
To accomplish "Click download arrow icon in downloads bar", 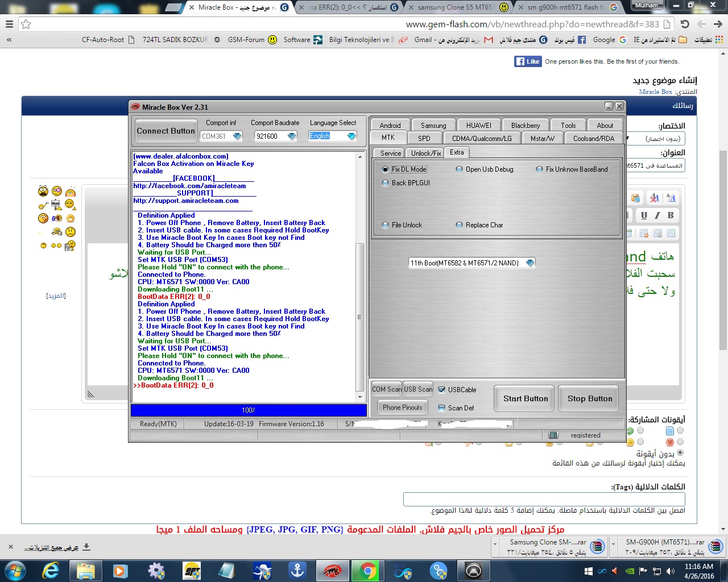I will click(x=86, y=547).
